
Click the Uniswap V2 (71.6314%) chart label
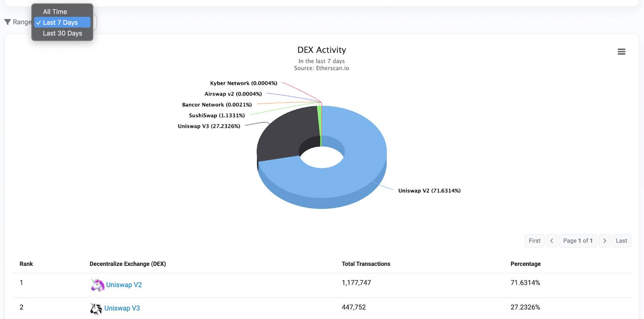click(429, 191)
